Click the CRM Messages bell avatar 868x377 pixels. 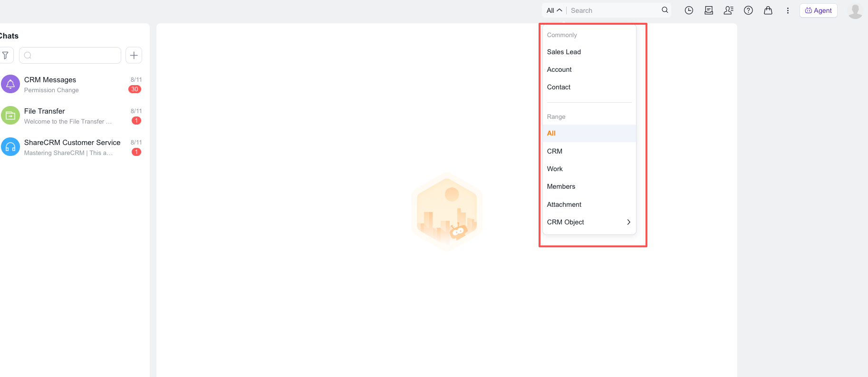click(x=10, y=84)
